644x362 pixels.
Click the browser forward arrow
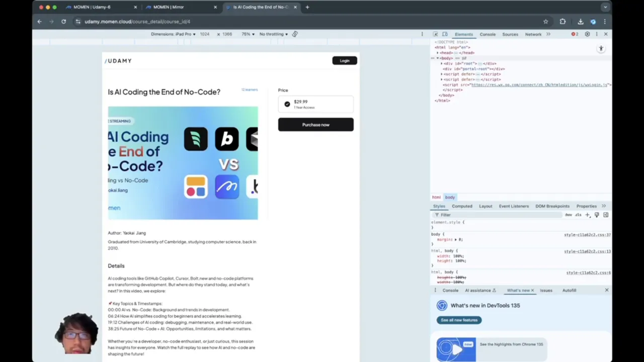pos(51,22)
